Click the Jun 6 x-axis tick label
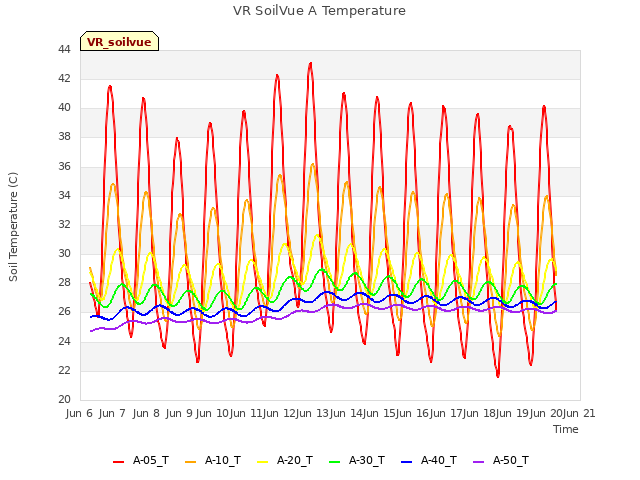The width and height of the screenshot is (640, 480). coord(79,413)
